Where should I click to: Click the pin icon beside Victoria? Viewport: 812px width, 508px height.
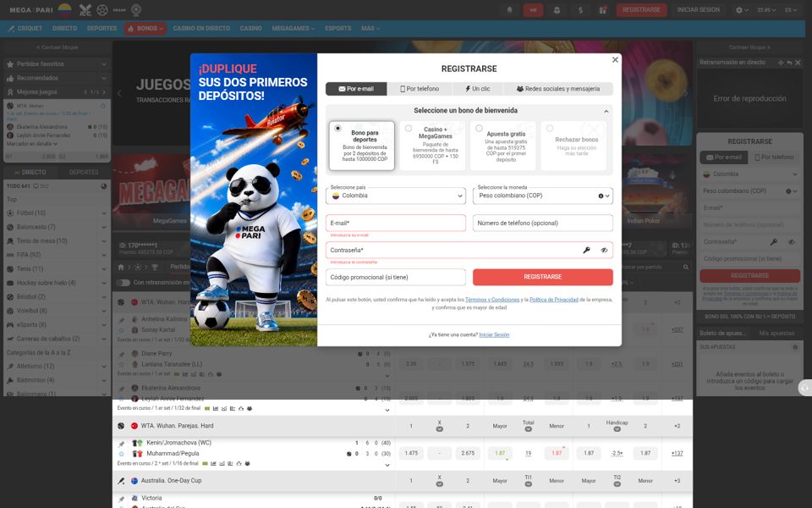[x=121, y=499]
